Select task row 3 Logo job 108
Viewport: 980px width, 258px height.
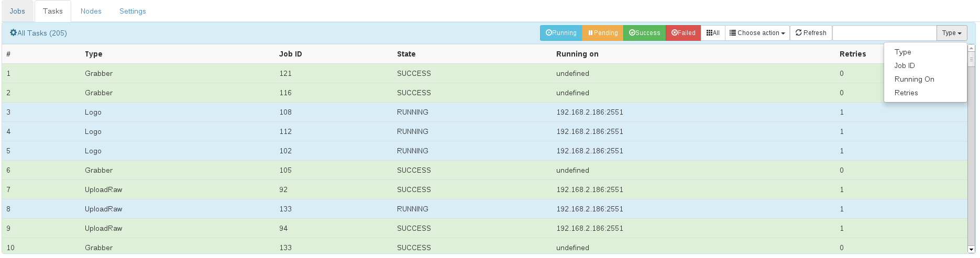click(x=485, y=112)
